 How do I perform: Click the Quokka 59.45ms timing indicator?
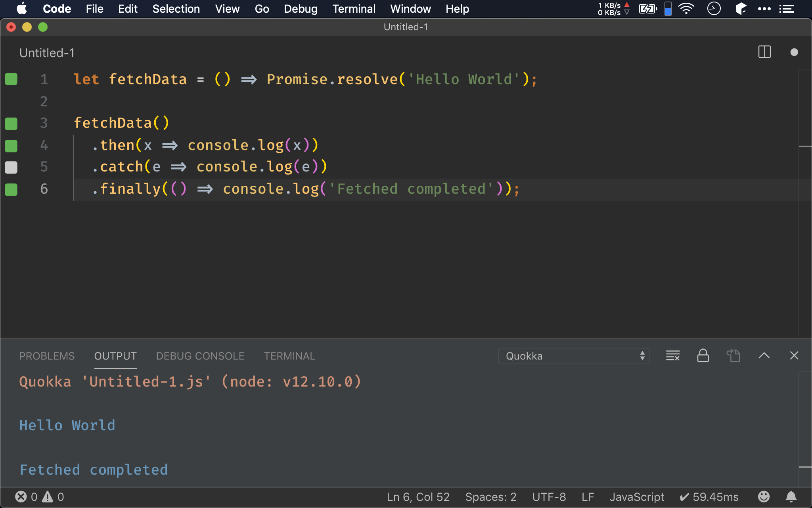click(709, 496)
